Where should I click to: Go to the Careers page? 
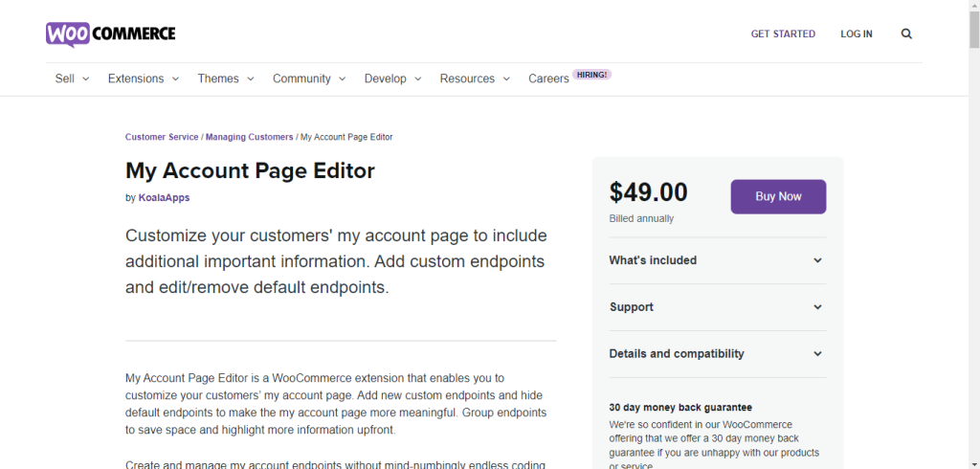click(548, 78)
